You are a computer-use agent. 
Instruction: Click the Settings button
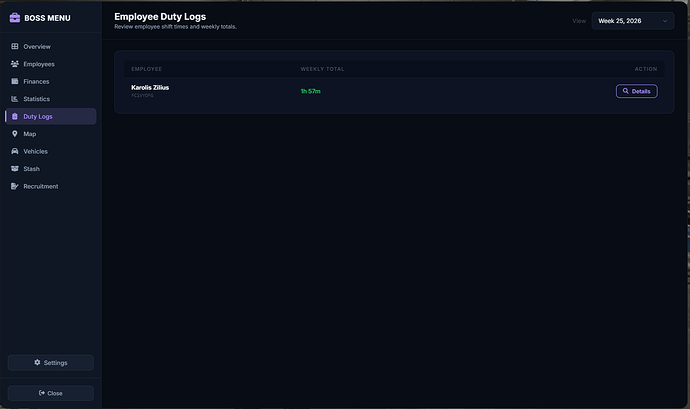[51, 363]
